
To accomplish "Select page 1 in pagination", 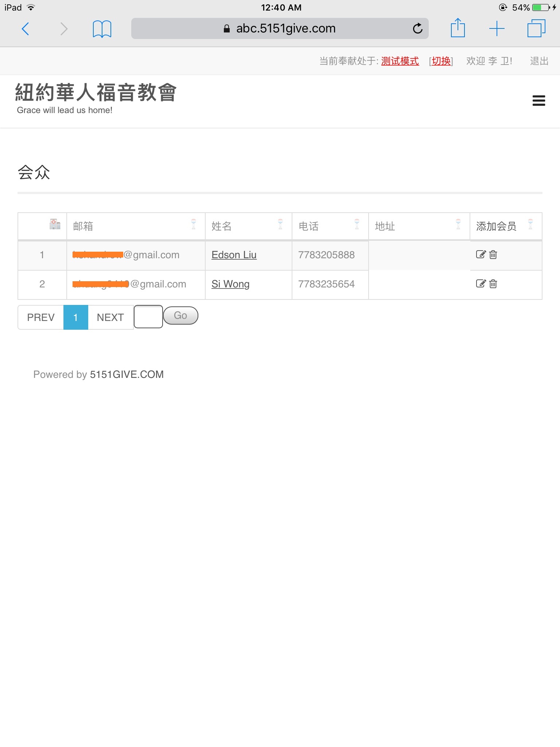I will 76,317.
